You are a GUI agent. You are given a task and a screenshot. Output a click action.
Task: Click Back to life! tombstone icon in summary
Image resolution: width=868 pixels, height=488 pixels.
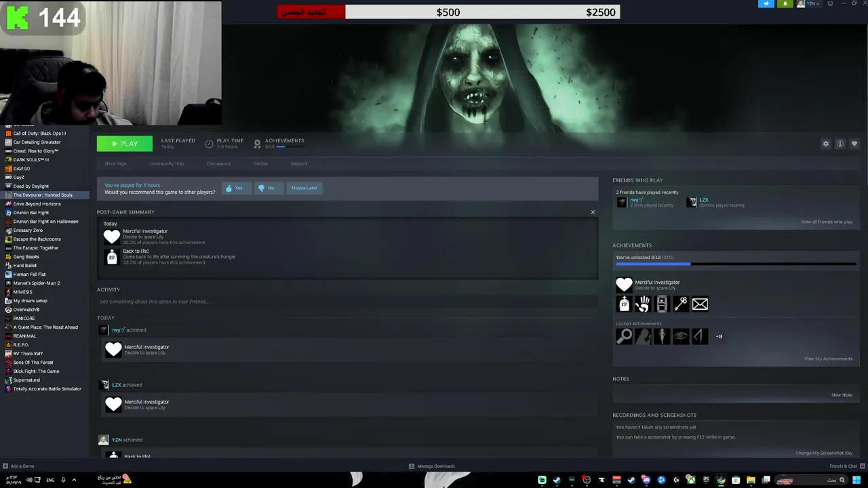coord(112,256)
